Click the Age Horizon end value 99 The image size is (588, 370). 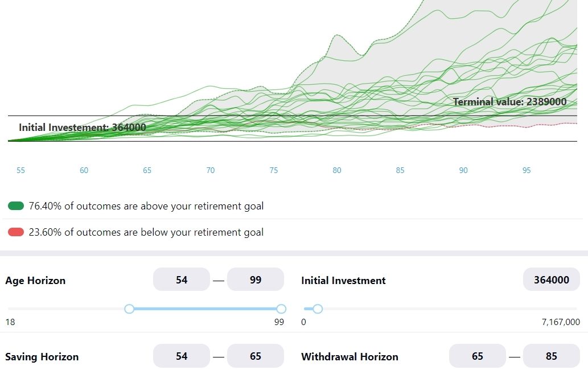click(x=256, y=279)
